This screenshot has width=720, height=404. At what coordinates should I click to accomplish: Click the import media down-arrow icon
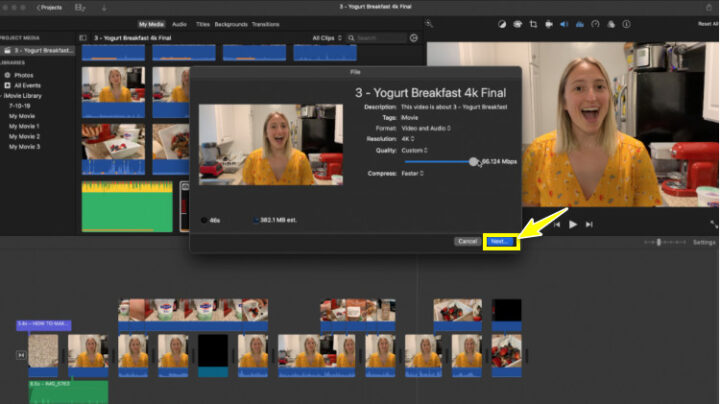coord(104,8)
